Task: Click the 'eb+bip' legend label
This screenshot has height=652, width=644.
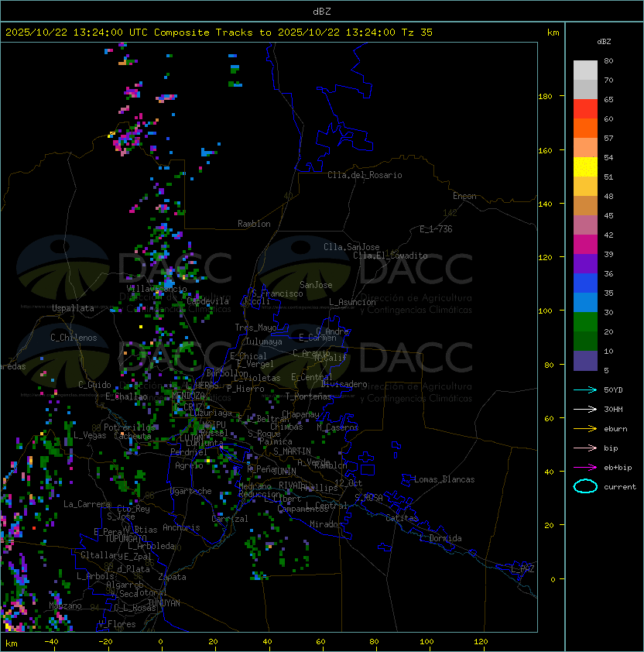Action: tap(618, 468)
